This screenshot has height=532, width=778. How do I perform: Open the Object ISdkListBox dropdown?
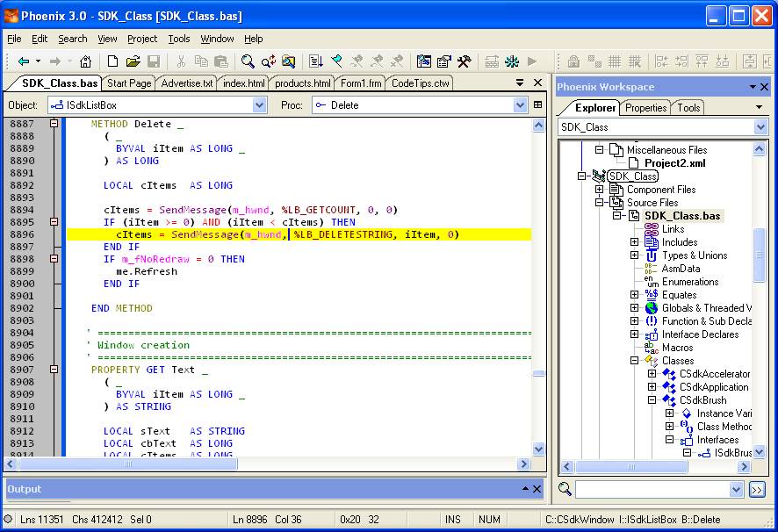pos(259,105)
